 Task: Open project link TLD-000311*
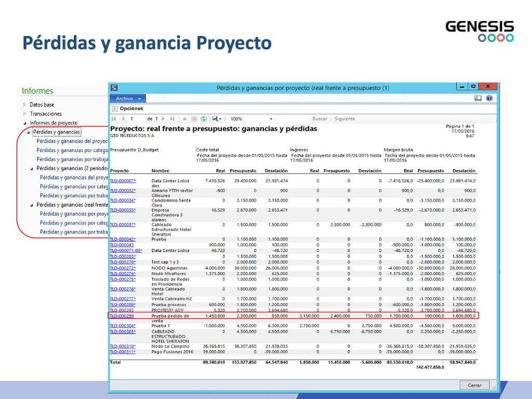pyautogui.click(x=123, y=352)
